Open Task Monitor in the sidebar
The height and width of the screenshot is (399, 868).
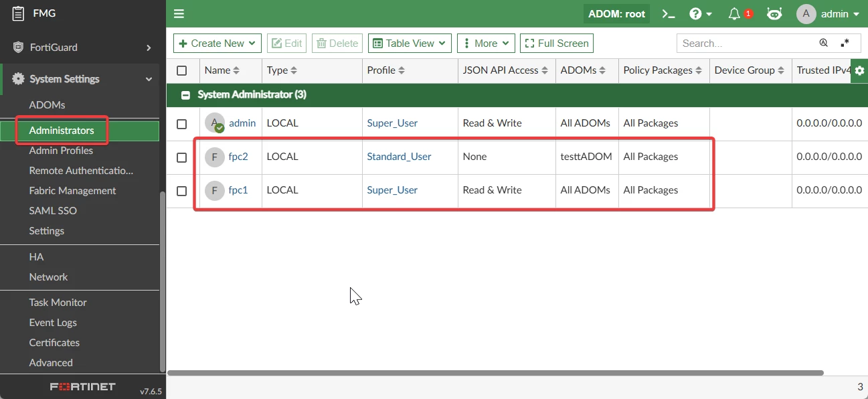click(58, 303)
